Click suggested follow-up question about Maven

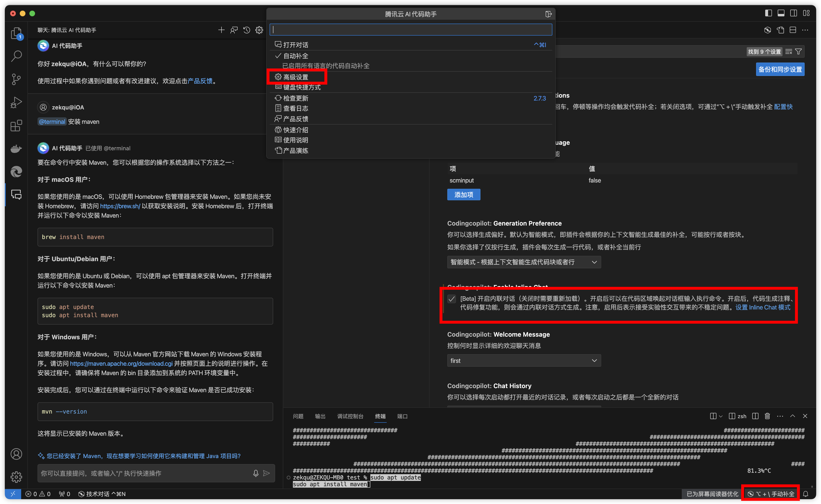(143, 456)
